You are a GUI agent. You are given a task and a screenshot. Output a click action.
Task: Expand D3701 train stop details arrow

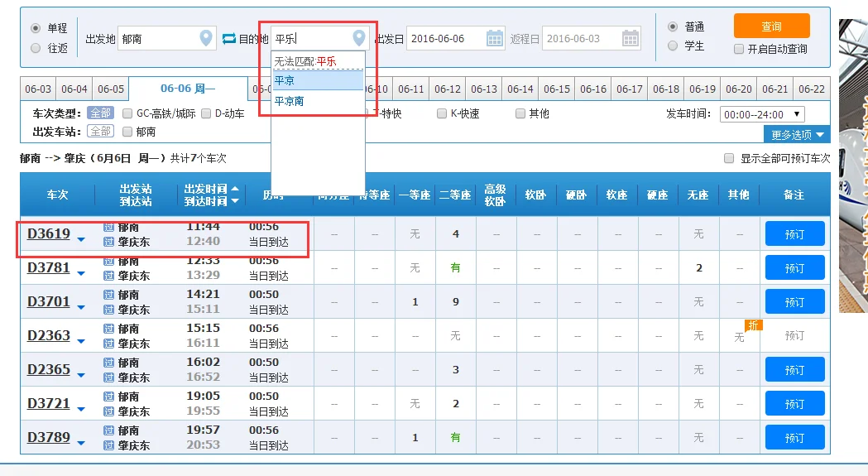[x=81, y=308]
